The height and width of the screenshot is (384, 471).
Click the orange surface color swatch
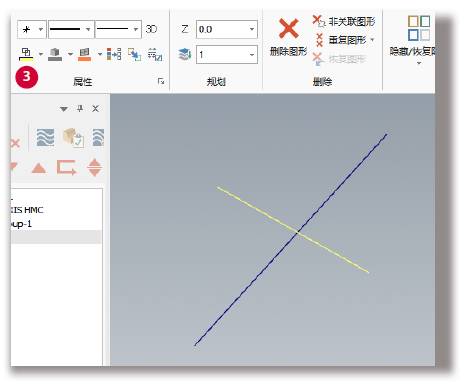[84, 54]
